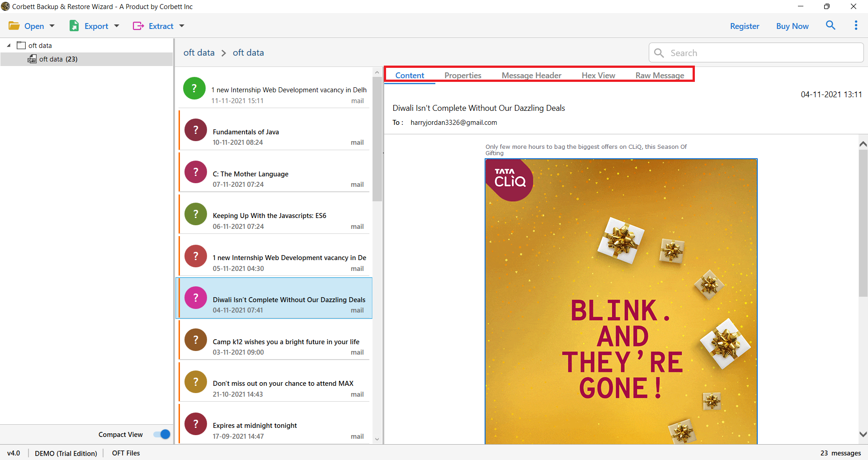Click the Keeping Up With Javascripts avatar
The width and height of the screenshot is (868, 460).
(196, 214)
